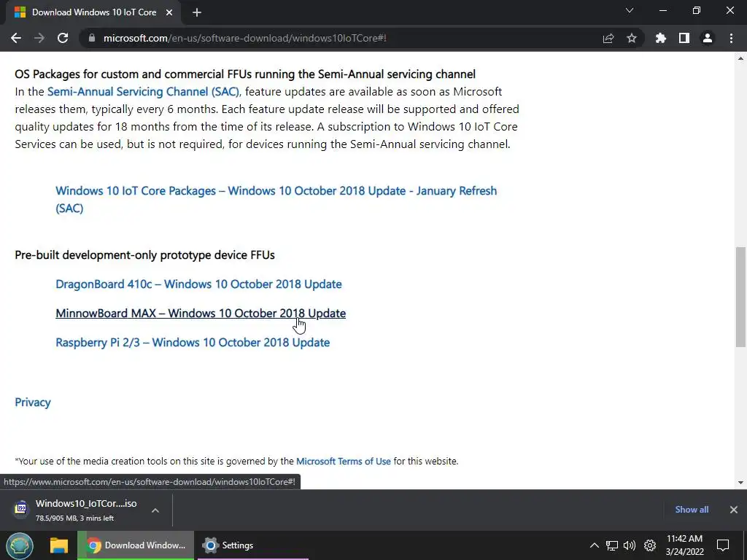Screen dimensions: 747x560
Task: Open a new browser tab
Action: pyautogui.click(x=197, y=12)
